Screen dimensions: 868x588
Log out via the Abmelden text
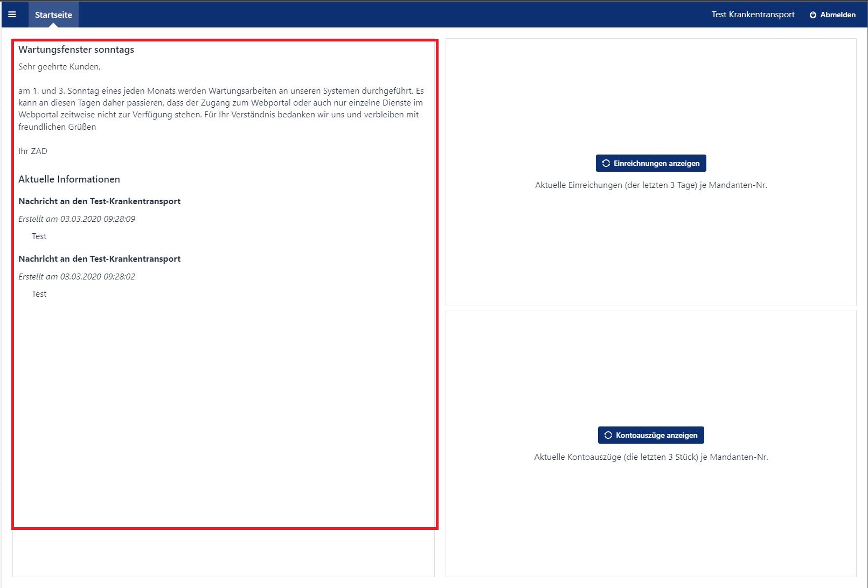837,15
